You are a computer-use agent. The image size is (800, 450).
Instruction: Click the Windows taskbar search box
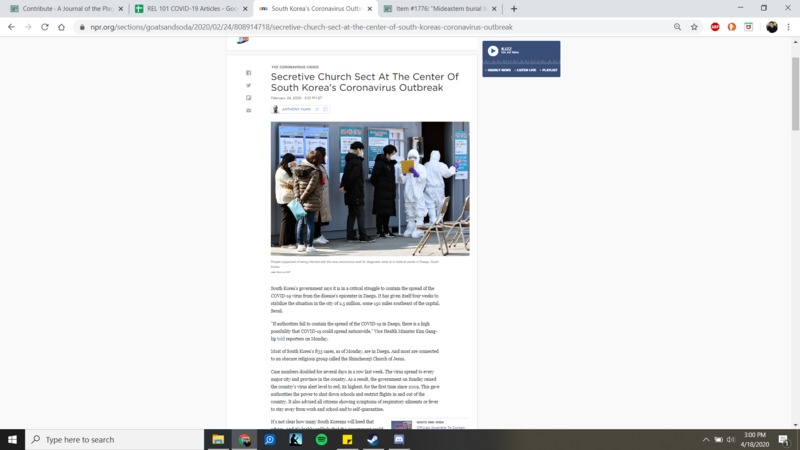(114, 439)
